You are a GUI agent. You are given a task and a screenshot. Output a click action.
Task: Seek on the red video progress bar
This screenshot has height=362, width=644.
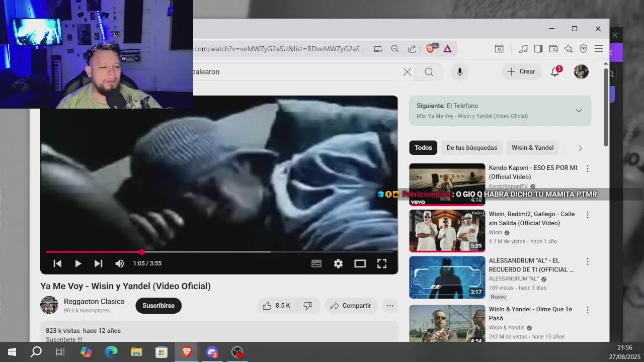pyautogui.click(x=219, y=252)
